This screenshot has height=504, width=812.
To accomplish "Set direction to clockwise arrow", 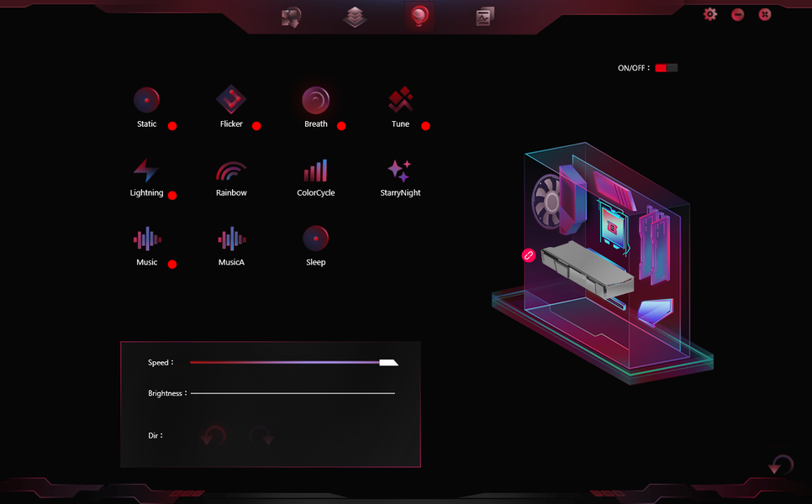I will click(261, 436).
